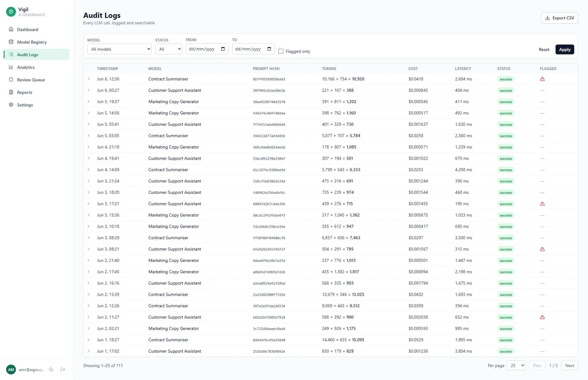
Task: Go to Next page of logs
Action: click(570, 365)
